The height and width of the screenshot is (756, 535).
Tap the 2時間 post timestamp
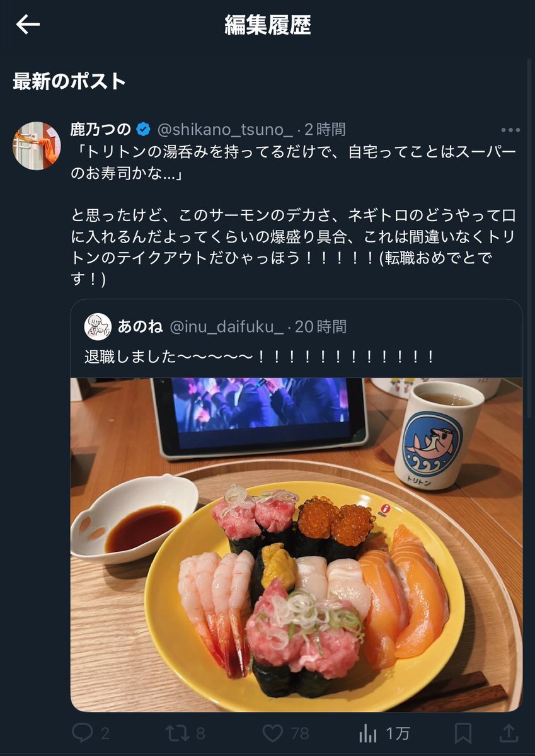click(325, 130)
